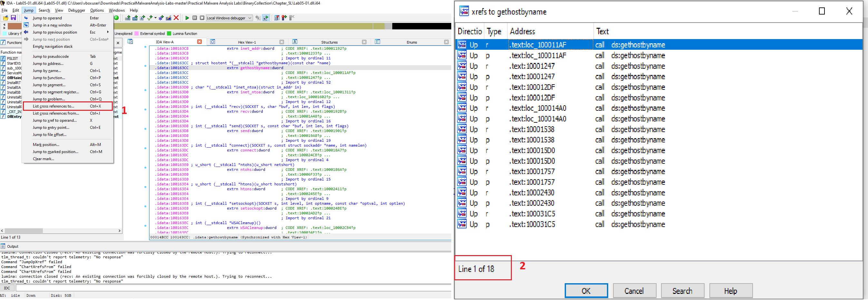
Task: Start debugging with the green play icon
Action: click(187, 18)
